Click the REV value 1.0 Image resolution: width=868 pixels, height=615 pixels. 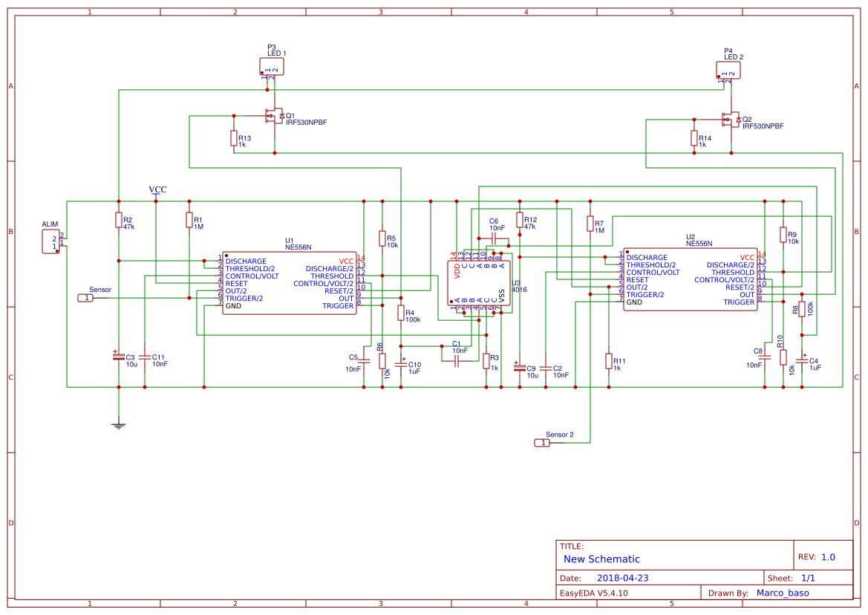tap(828, 557)
